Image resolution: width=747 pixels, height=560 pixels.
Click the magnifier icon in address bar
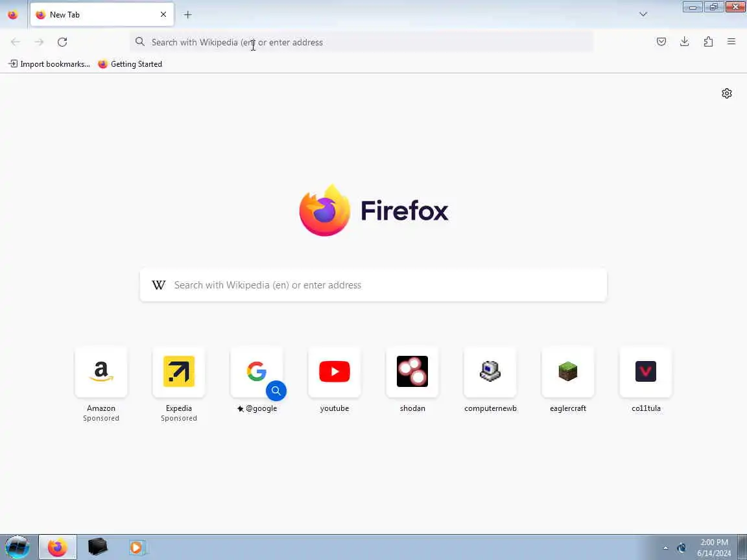tap(139, 42)
